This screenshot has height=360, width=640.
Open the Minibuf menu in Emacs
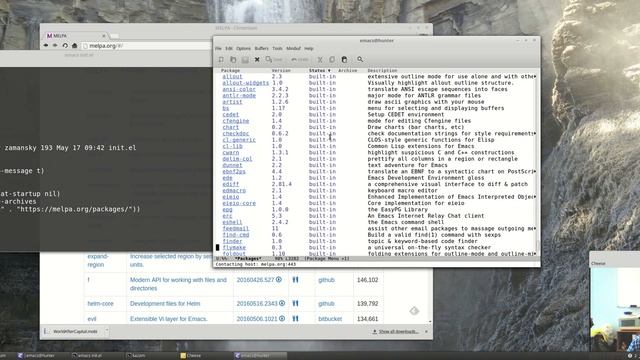293,49
